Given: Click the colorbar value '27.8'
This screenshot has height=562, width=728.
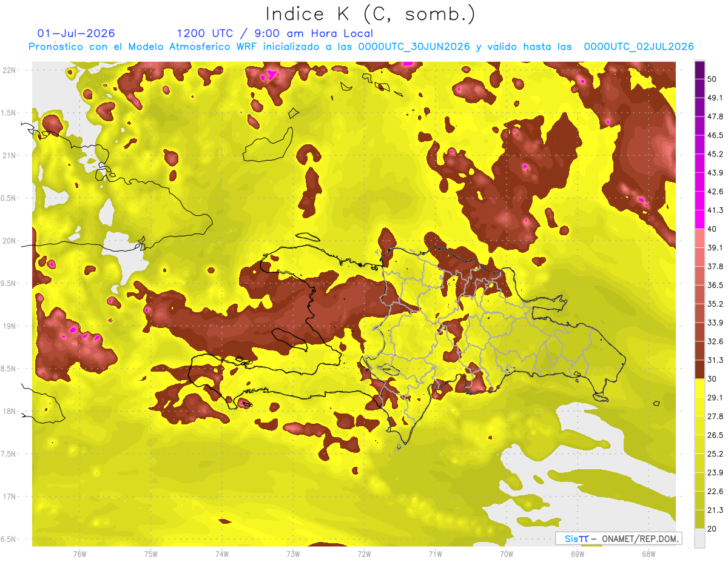Looking at the screenshot, I should click(x=715, y=416).
